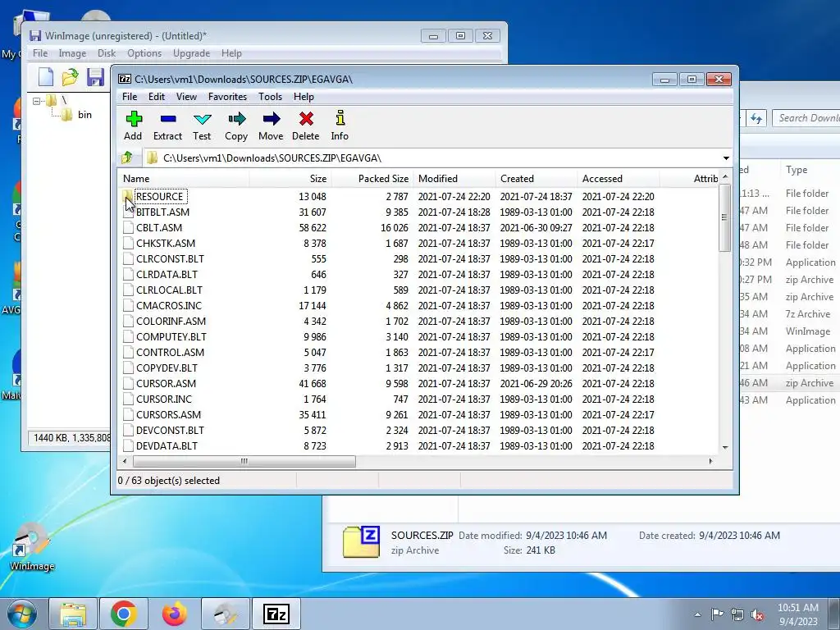Switch to the 7-Zip taskbar button

[x=276, y=614]
